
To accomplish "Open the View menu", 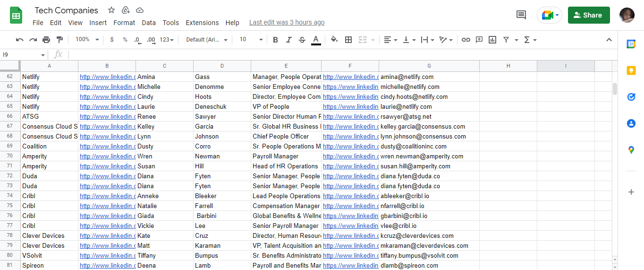I will [75, 23].
